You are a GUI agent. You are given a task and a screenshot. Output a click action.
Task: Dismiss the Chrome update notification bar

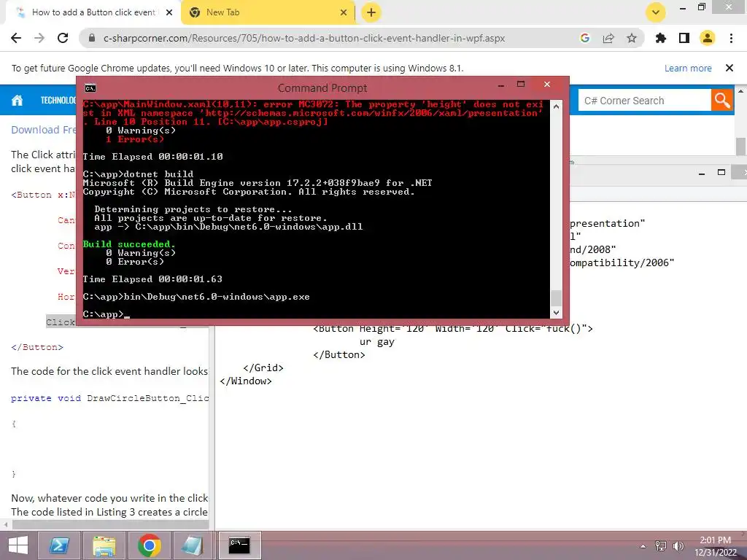point(729,68)
